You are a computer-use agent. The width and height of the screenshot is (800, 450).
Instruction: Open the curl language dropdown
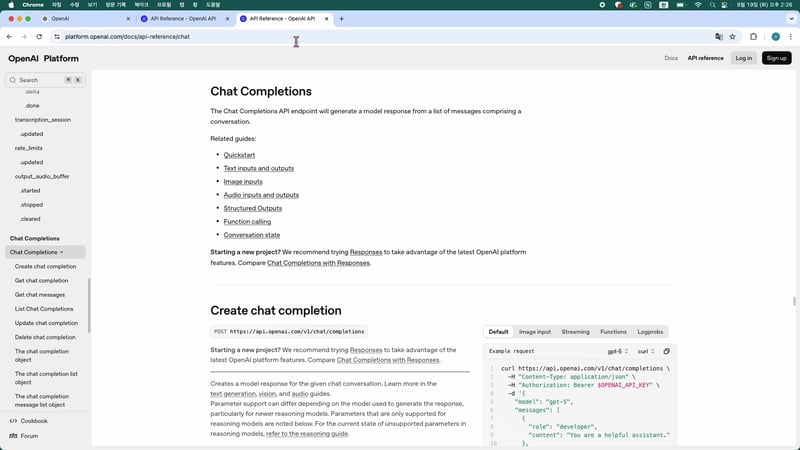pos(646,351)
